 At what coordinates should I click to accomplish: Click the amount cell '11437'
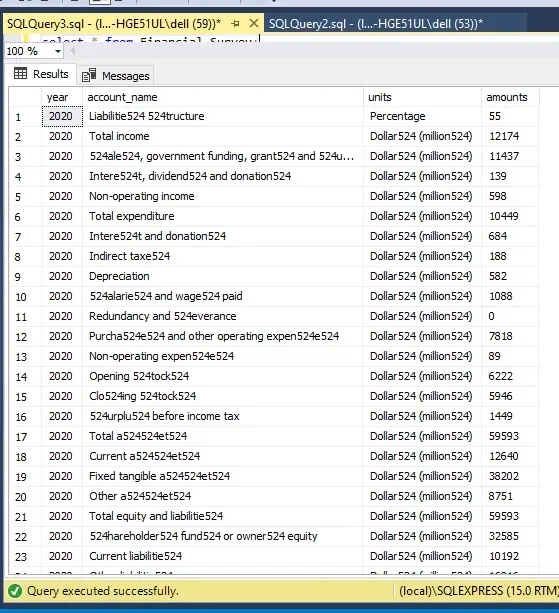click(510, 156)
